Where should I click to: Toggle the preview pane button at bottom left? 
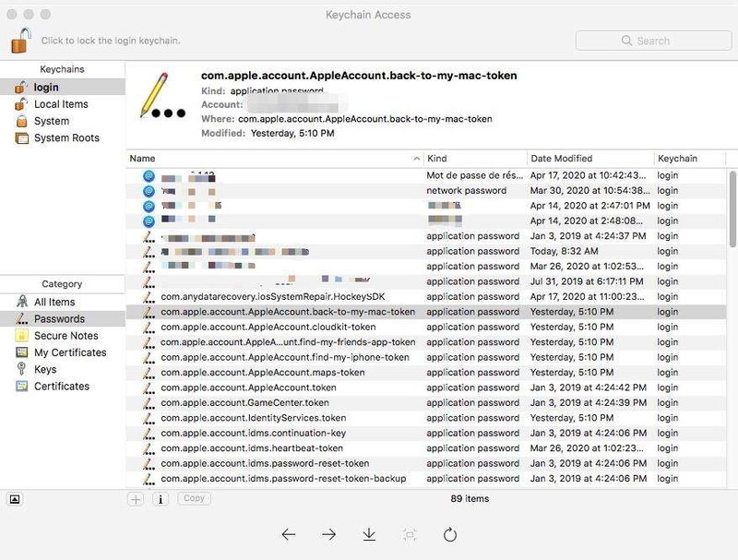coord(15,499)
